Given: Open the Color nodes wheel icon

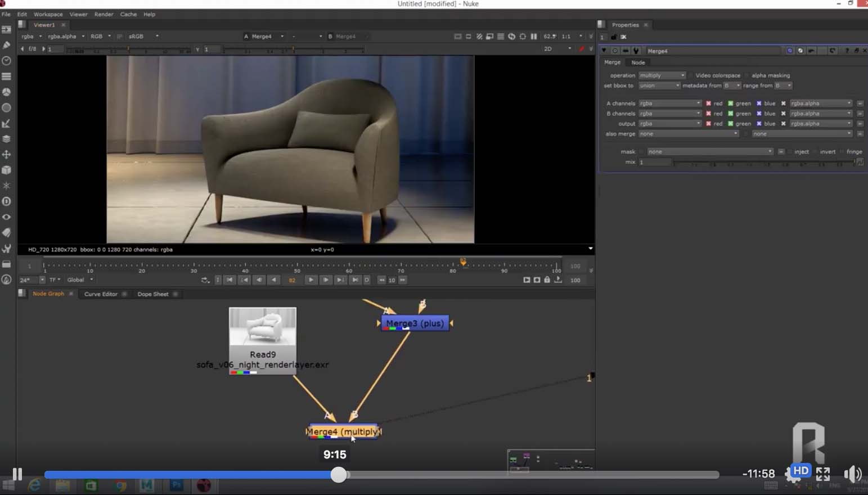Looking at the screenshot, I should (x=7, y=92).
